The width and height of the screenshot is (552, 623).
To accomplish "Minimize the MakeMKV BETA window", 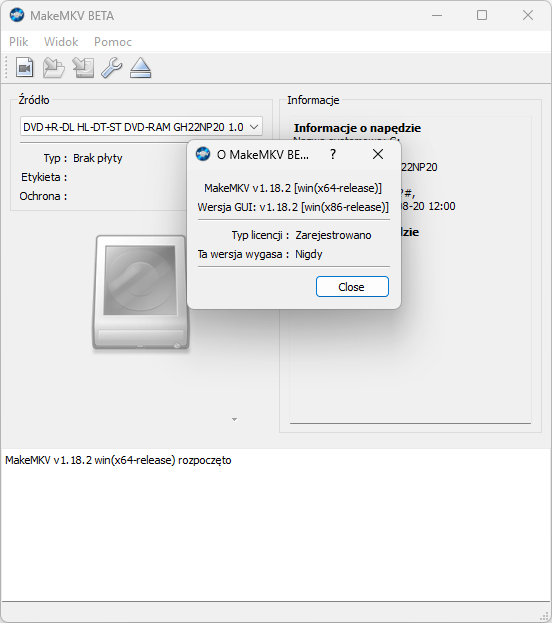I will point(437,15).
